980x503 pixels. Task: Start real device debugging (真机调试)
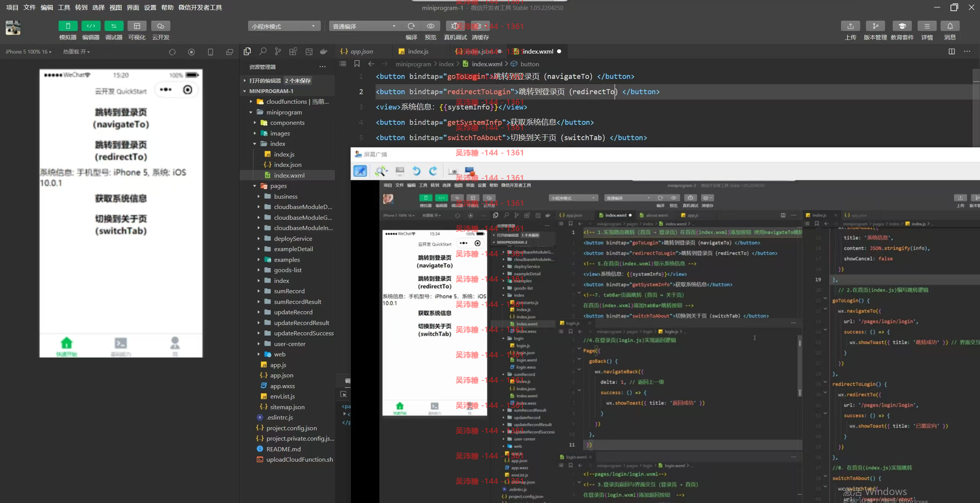(x=455, y=26)
